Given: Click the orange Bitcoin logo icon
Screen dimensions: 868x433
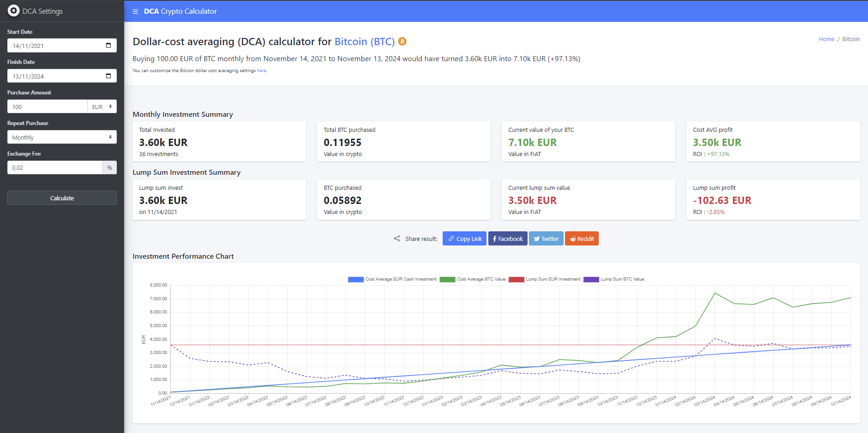Looking at the screenshot, I should click(402, 42).
